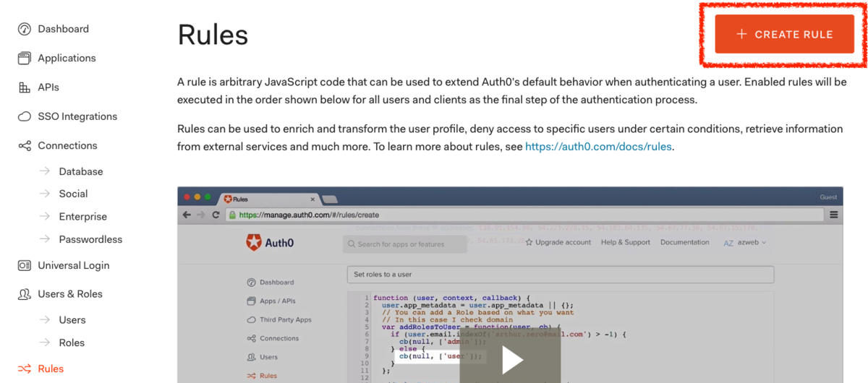Click Auth0 logo inside the video preview
The height and width of the screenshot is (383, 868).
[271, 244]
